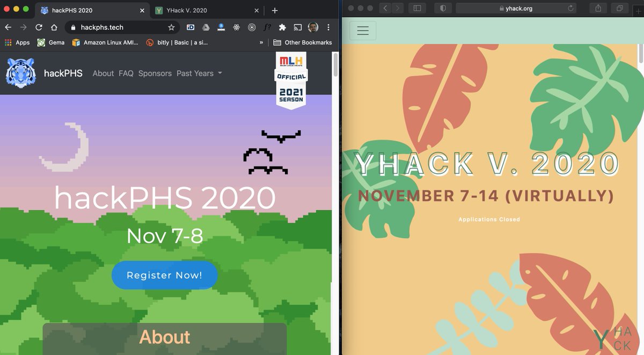Go back in the Chrome window
Screen dimensions: 644x355
click(x=8, y=27)
